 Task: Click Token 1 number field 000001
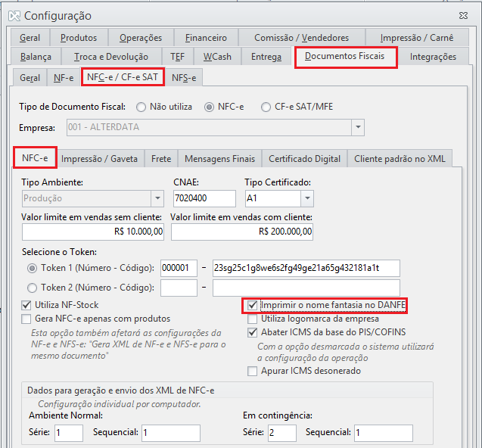tap(179, 268)
